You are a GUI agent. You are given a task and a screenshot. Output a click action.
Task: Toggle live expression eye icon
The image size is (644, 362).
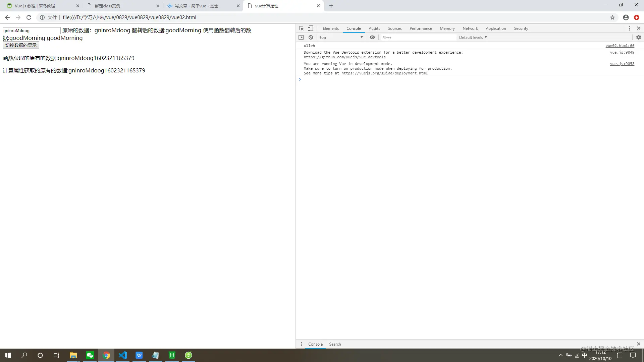coord(372,38)
